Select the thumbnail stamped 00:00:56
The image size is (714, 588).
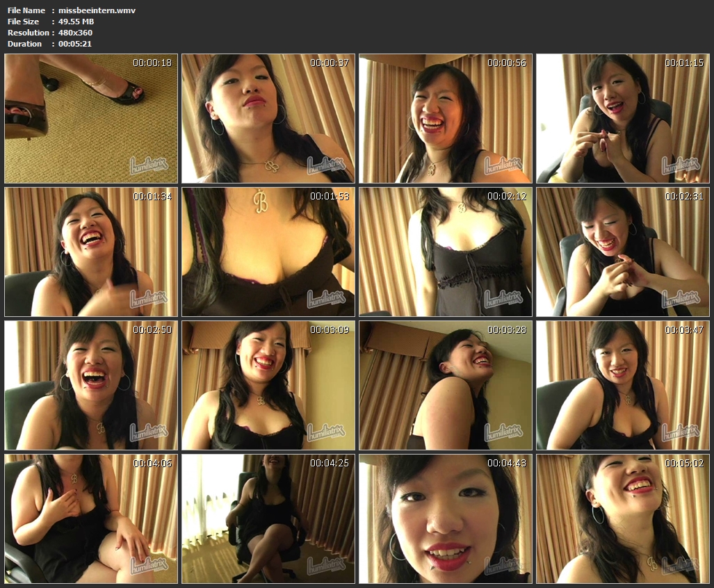(446, 119)
